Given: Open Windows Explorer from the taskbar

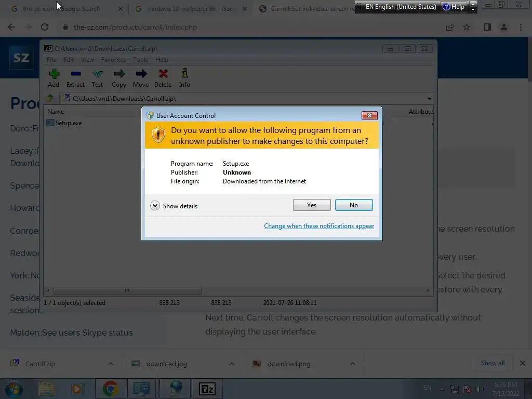Looking at the screenshot, I should [x=46, y=389].
